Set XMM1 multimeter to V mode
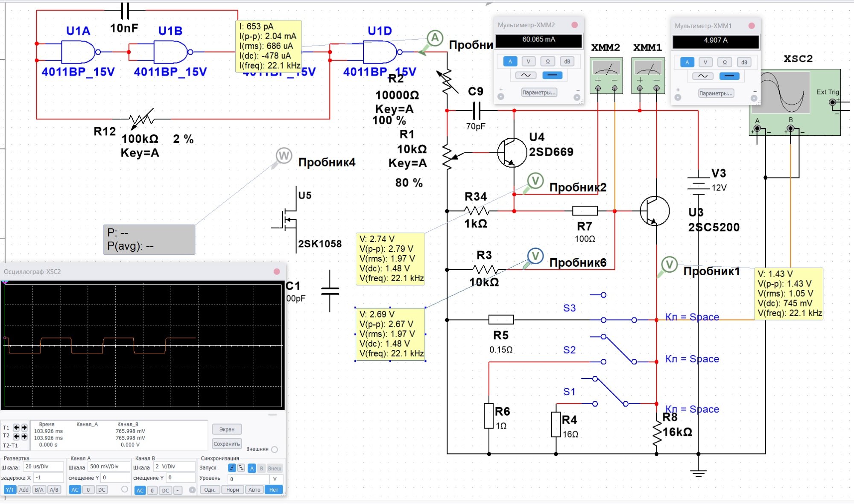This screenshot has height=504, width=854. [x=705, y=62]
